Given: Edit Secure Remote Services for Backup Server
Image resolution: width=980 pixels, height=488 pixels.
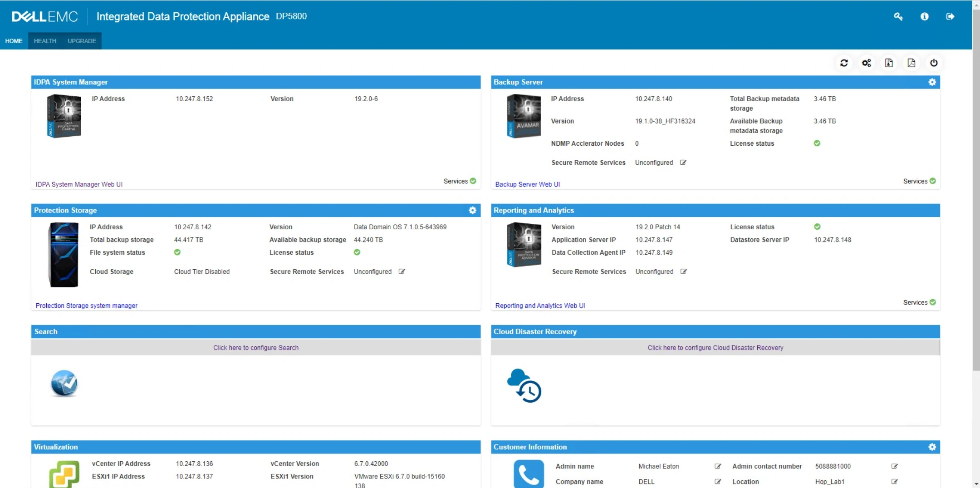Looking at the screenshot, I should (x=684, y=163).
